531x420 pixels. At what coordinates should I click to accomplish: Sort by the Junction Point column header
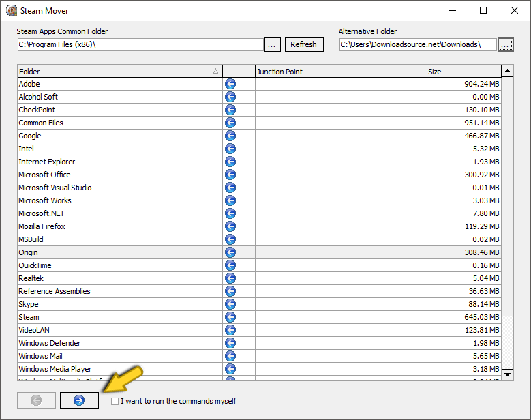click(341, 72)
